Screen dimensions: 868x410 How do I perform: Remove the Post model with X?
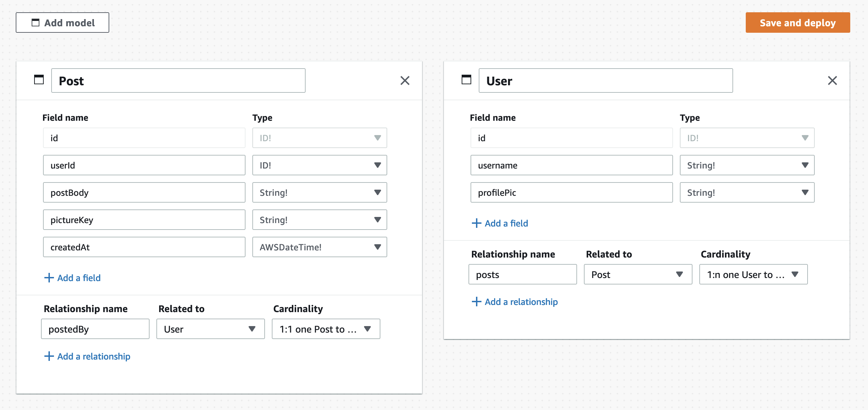[405, 80]
